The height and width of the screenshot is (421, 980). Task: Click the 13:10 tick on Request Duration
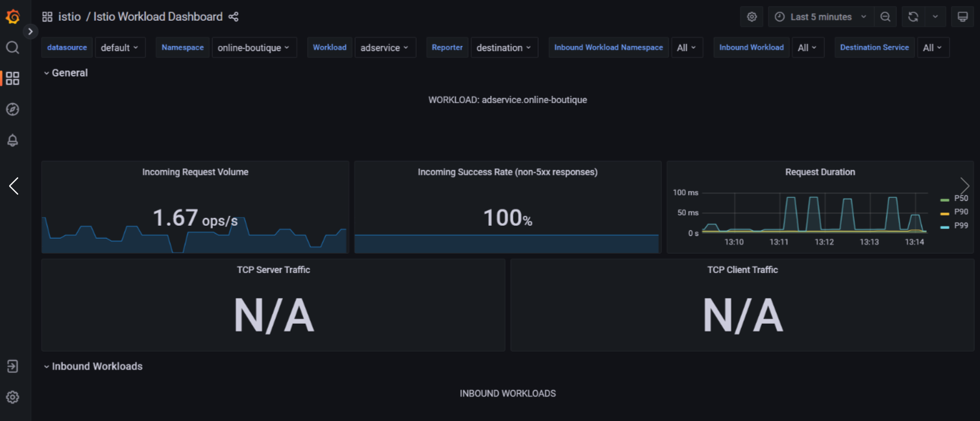coord(734,242)
